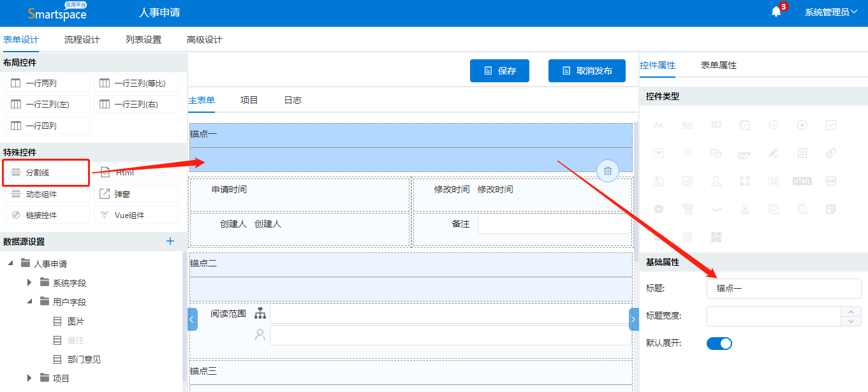
Task: Open the 高级设计 tab
Action: pos(205,40)
